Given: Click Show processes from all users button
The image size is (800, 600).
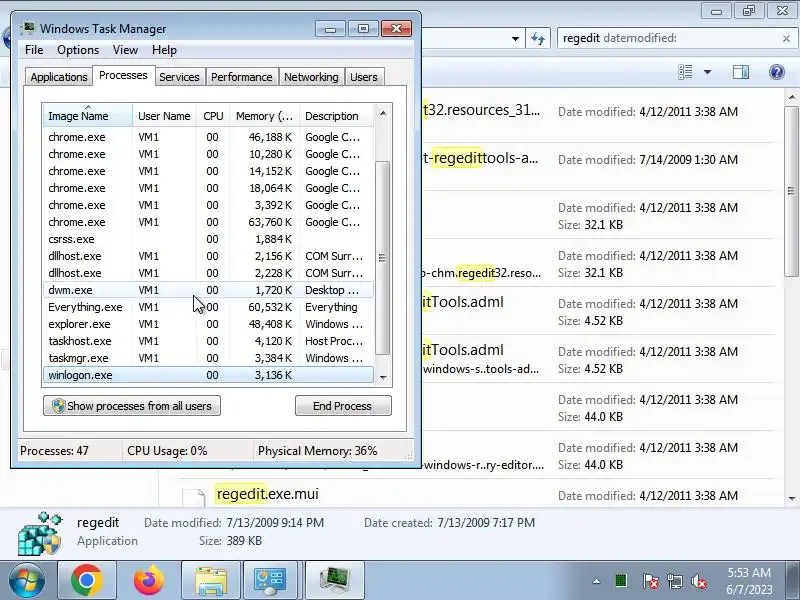Looking at the screenshot, I should pyautogui.click(x=132, y=406).
